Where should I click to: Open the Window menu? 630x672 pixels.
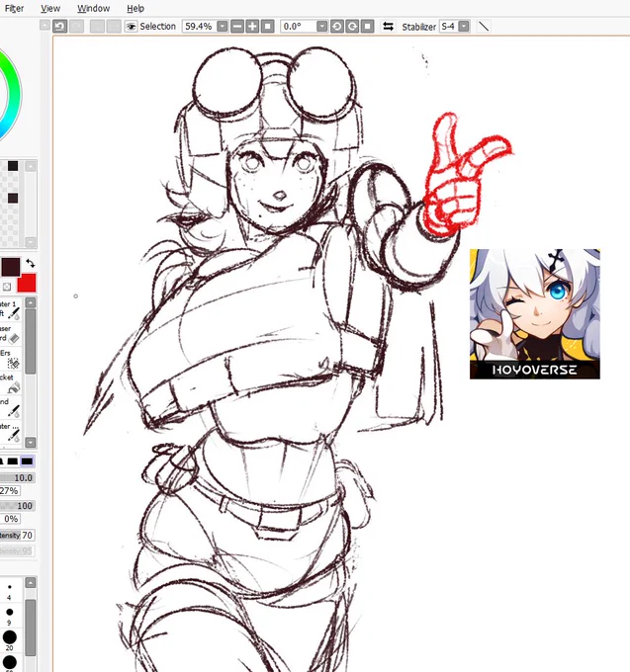pos(94,8)
